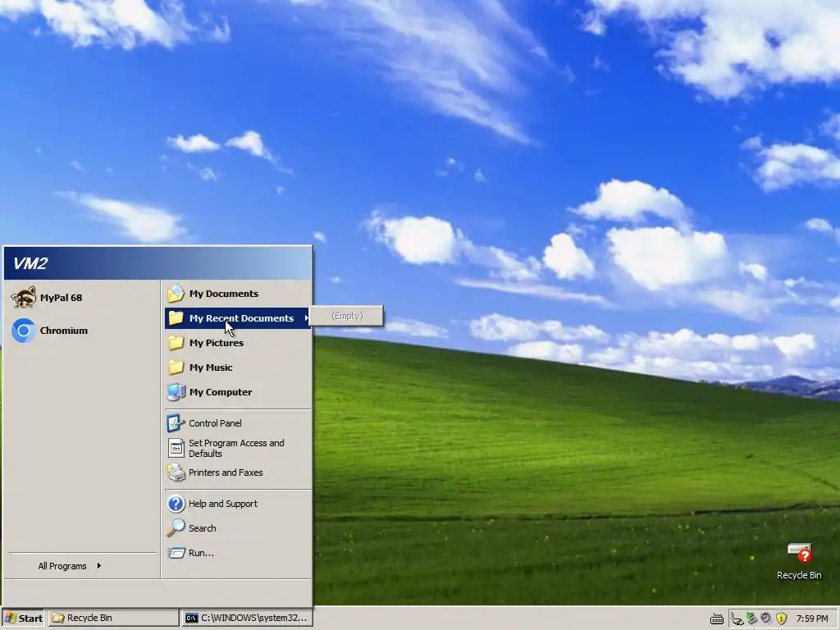
Task: Open Search from Start menu
Action: tap(237, 528)
